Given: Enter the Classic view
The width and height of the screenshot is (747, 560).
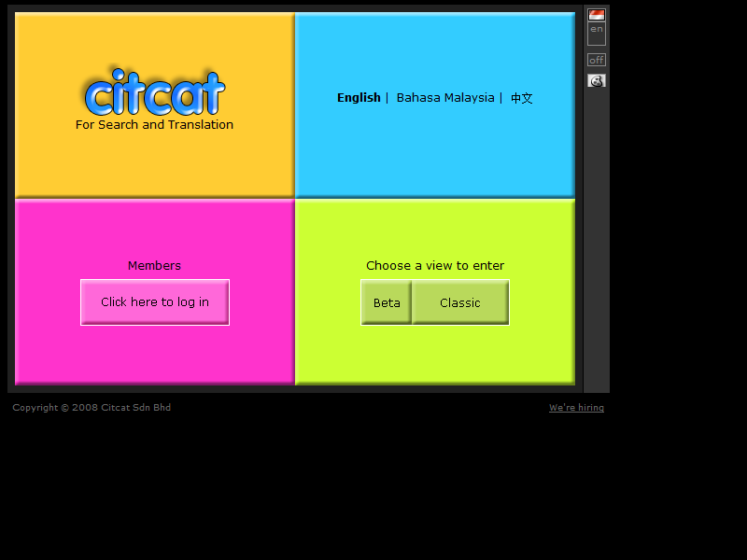Looking at the screenshot, I should [x=460, y=302].
